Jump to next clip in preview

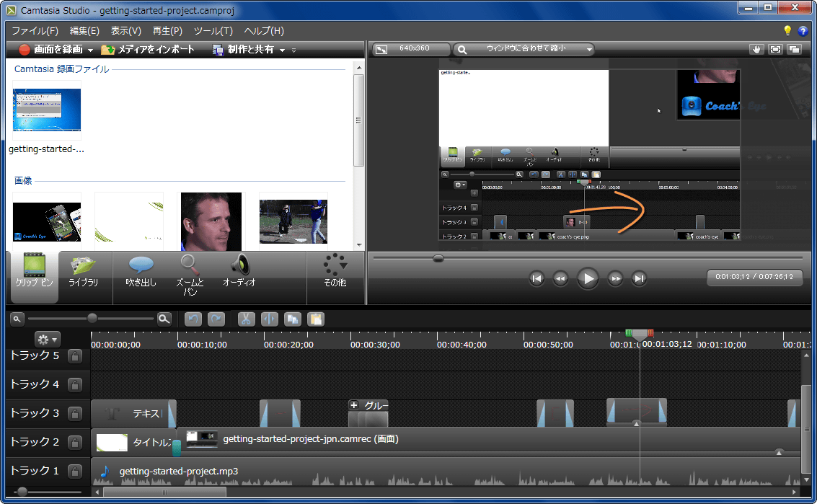pyautogui.click(x=640, y=278)
